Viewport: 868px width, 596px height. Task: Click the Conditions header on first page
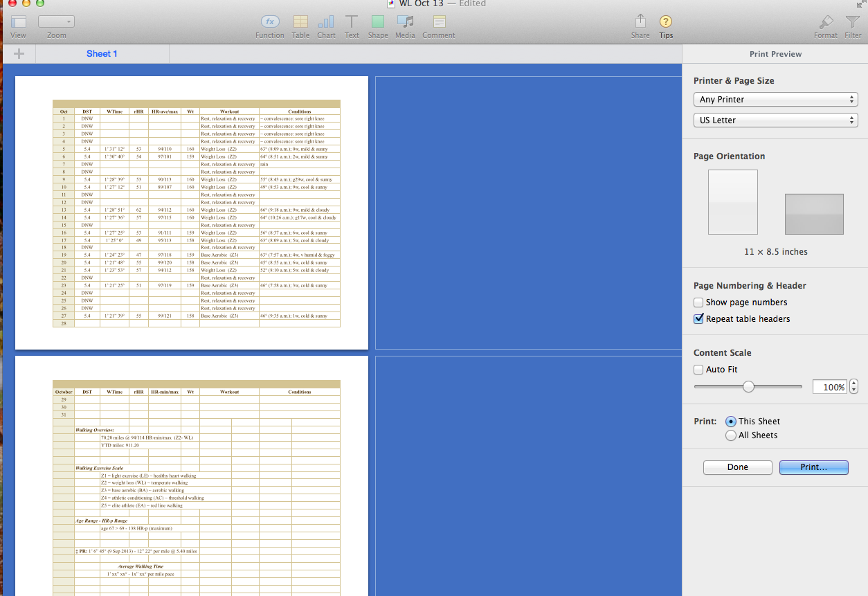[300, 111]
